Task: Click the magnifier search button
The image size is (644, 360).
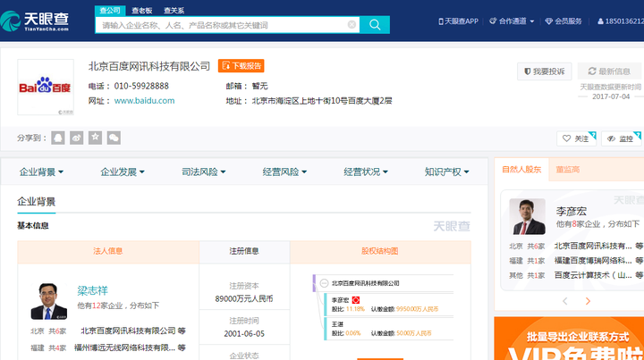Action: point(375,25)
